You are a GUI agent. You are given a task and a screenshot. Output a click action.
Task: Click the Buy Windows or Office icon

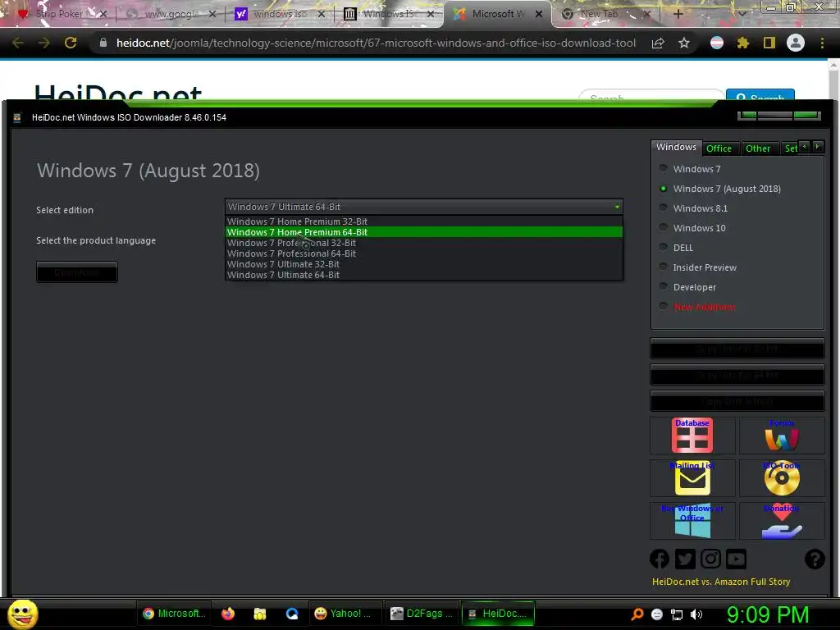pos(692,520)
